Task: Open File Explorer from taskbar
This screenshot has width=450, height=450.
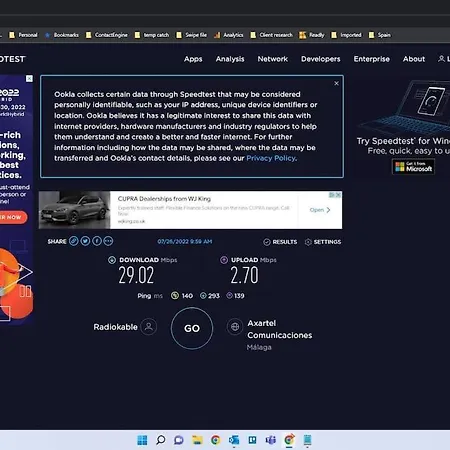Action: pos(197,440)
